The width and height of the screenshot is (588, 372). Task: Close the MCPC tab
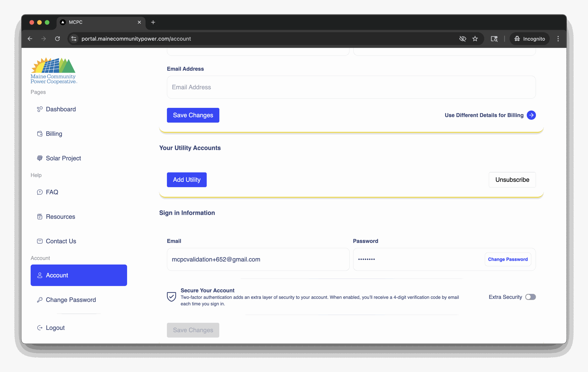coord(139,22)
